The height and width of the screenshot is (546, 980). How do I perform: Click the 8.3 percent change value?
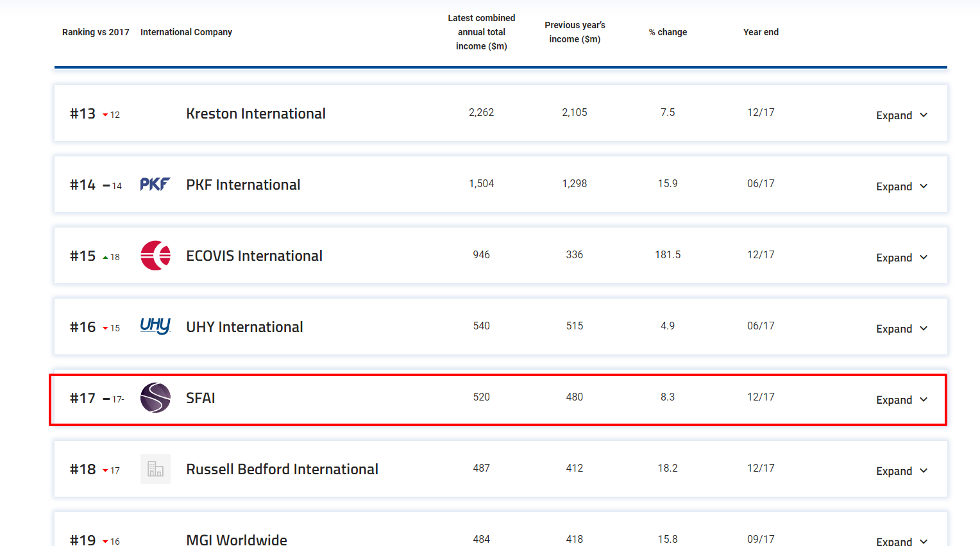point(668,397)
